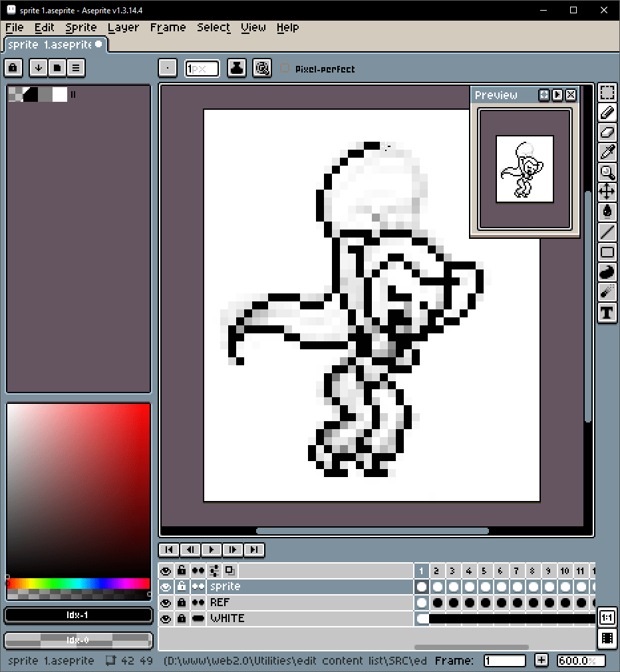This screenshot has width=620, height=672.
Task: Open the brush type selector
Action: 168,68
